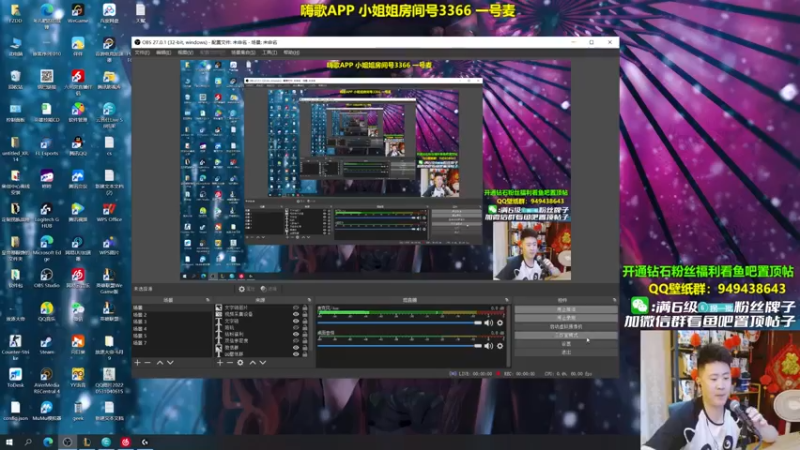Open Logitech G HUB desktop shortcut

46,214
